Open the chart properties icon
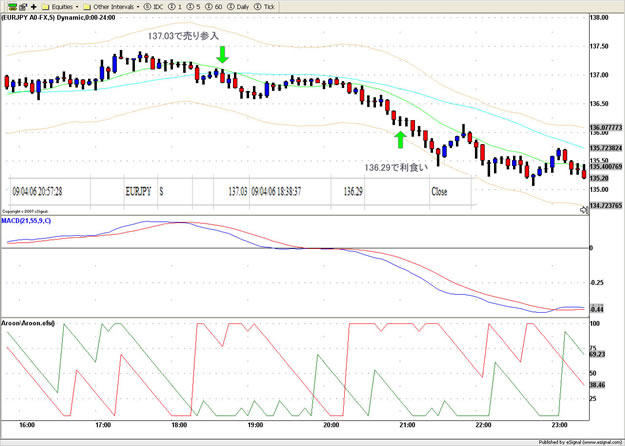 pyautogui.click(x=23, y=7)
